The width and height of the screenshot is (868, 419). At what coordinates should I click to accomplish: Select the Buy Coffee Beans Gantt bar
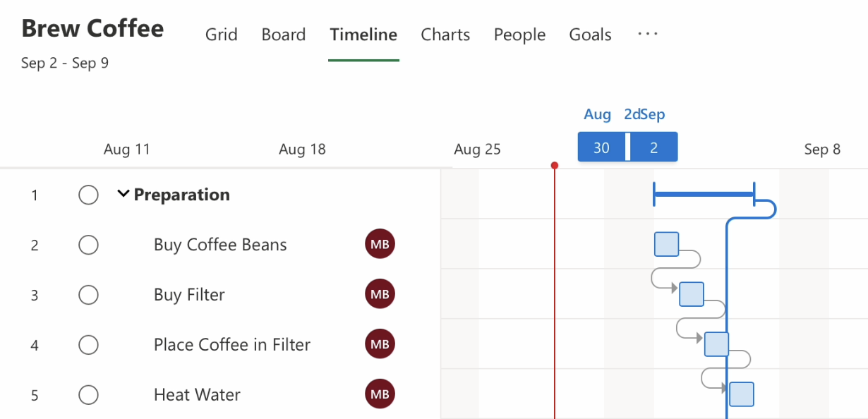pyautogui.click(x=667, y=244)
